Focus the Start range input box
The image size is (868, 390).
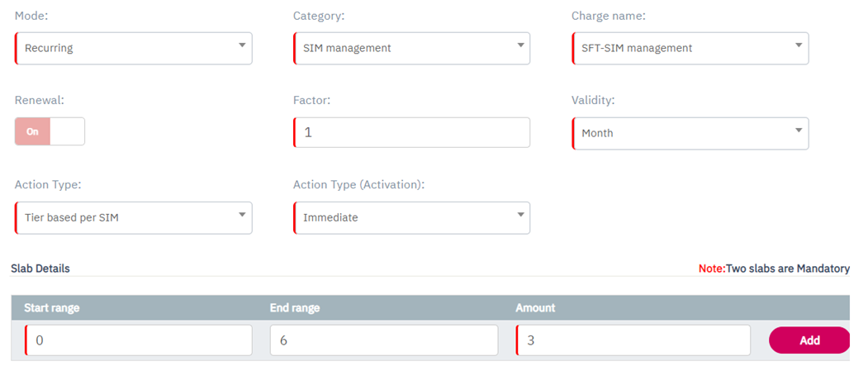139,340
